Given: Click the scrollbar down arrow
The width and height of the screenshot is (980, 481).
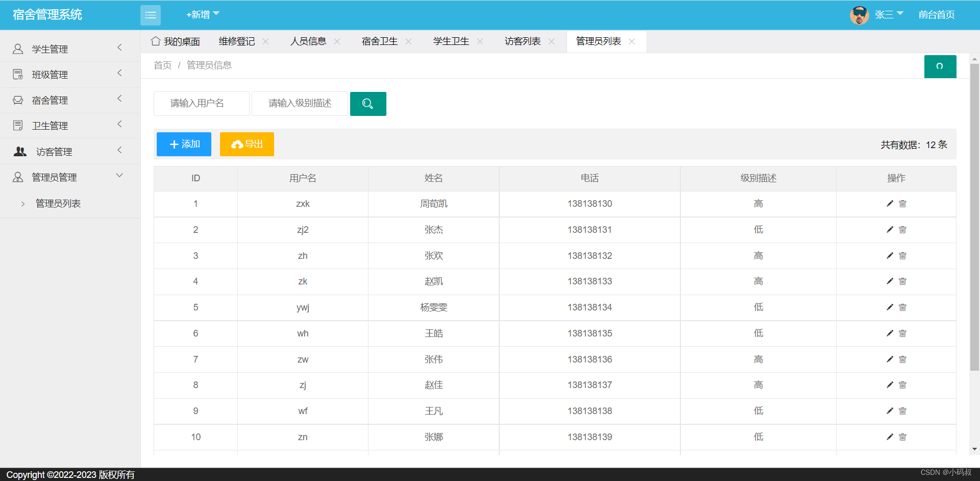Looking at the screenshot, I should click(974, 449).
